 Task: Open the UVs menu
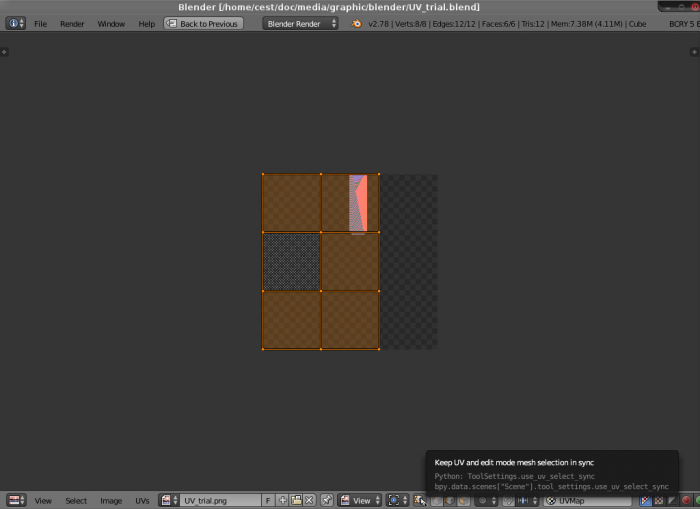point(143,500)
